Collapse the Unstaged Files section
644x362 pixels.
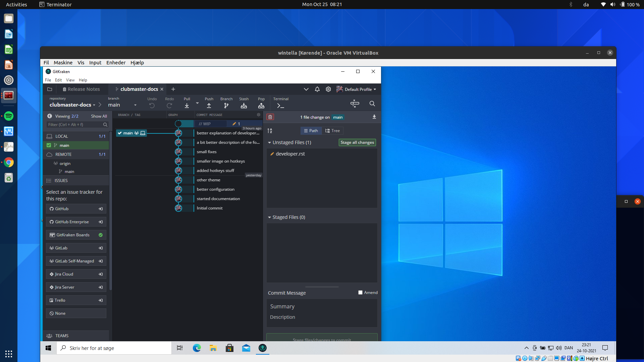click(x=269, y=142)
